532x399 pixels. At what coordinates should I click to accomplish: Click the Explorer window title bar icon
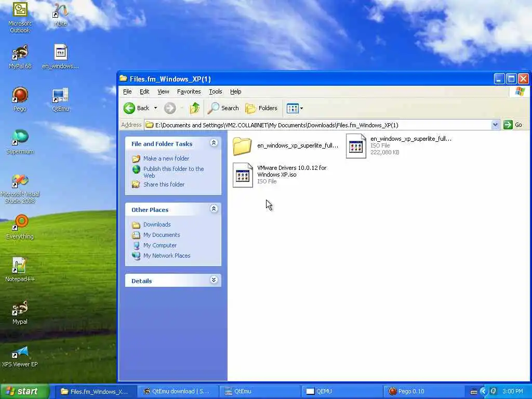tap(124, 79)
